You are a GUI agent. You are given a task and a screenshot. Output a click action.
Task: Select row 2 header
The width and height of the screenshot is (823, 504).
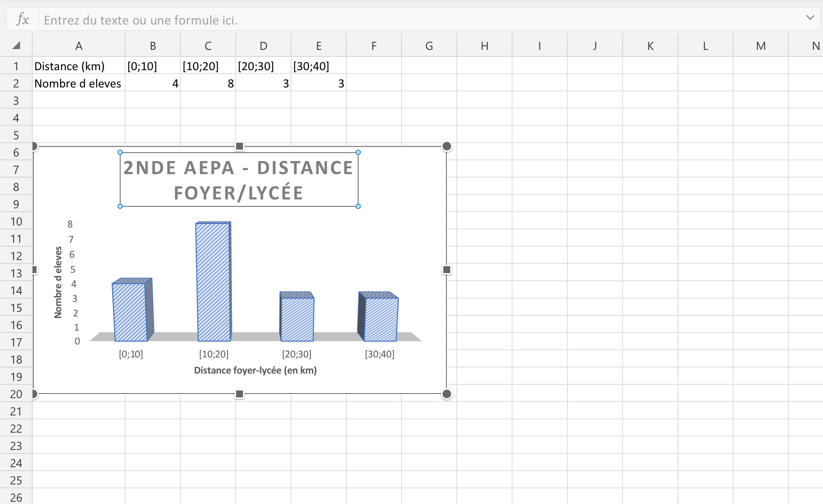click(16, 83)
